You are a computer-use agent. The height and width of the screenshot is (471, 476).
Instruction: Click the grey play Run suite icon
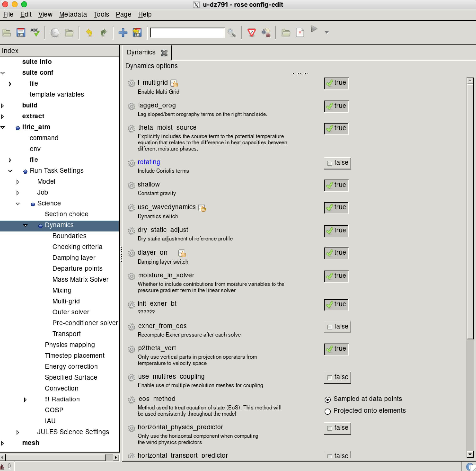coord(314,29)
